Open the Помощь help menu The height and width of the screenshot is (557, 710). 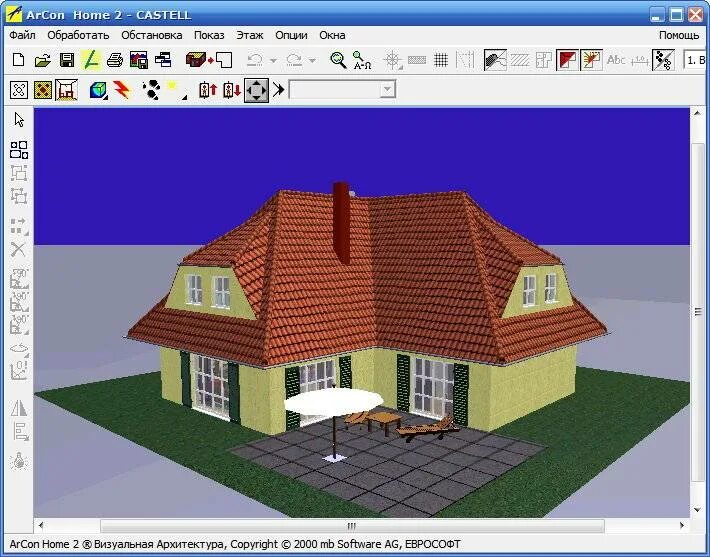coord(679,35)
